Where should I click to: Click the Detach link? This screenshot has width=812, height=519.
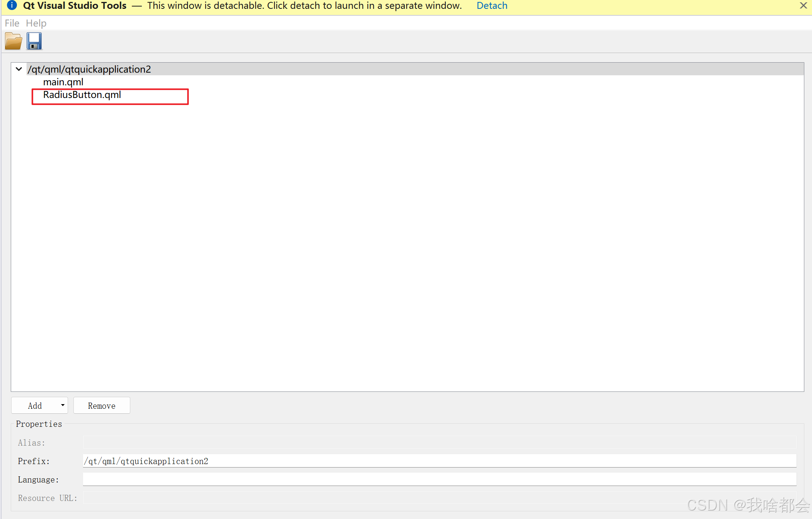click(x=492, y=6)
